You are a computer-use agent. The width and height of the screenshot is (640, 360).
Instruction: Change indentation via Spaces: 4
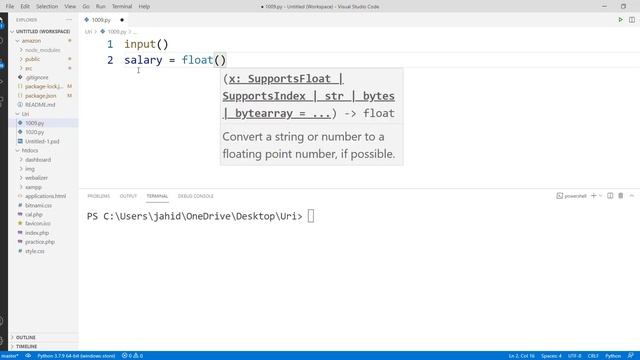[x=551, y=356]
